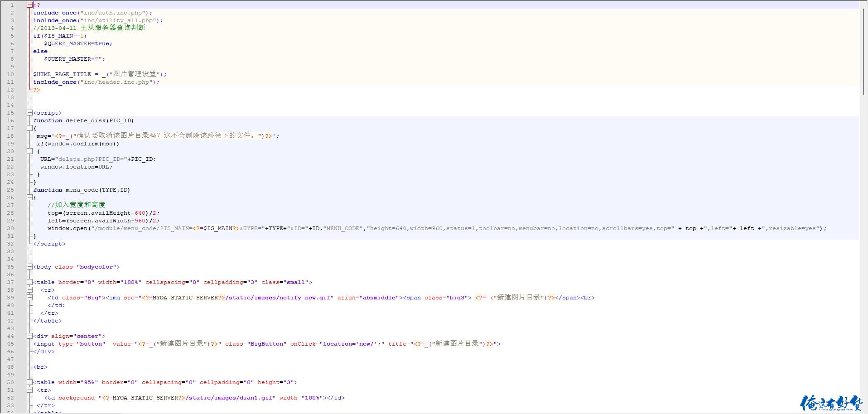Click the $HTML_PAGE_TITLE variable
Image resolution: width=868 pixels, height=414 pixels.
(x=62, y=74)
